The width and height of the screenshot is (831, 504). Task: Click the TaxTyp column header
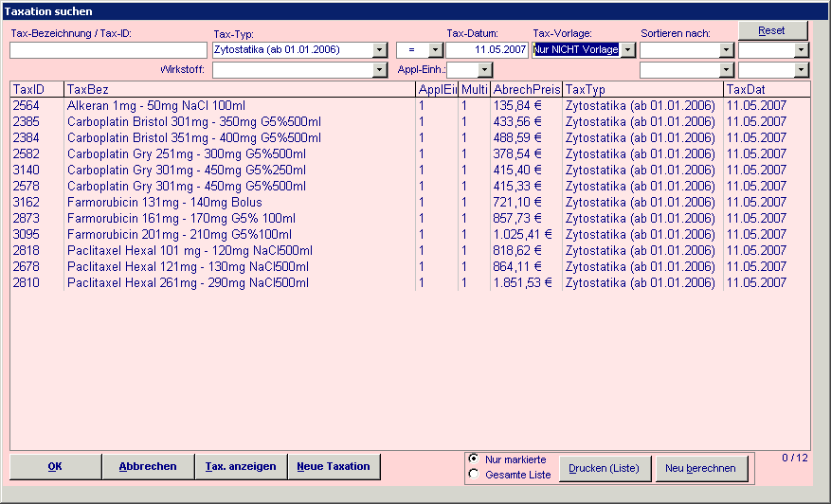(x=642, y=89)
